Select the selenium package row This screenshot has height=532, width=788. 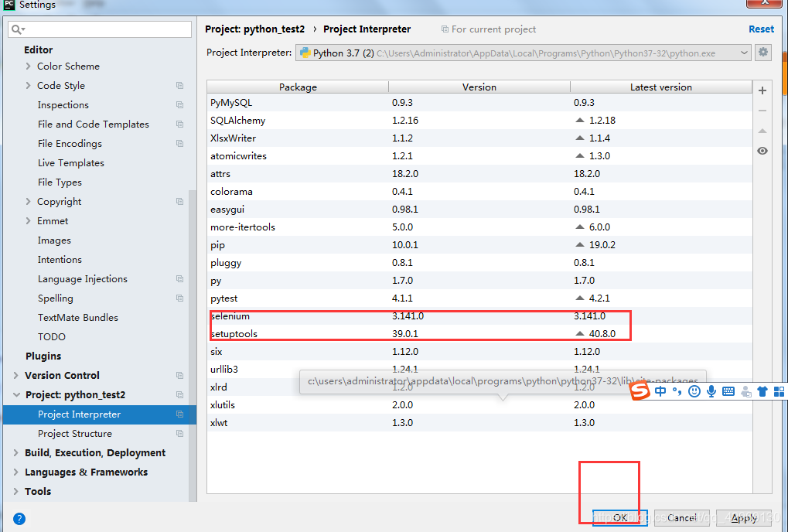pos(479,316)
